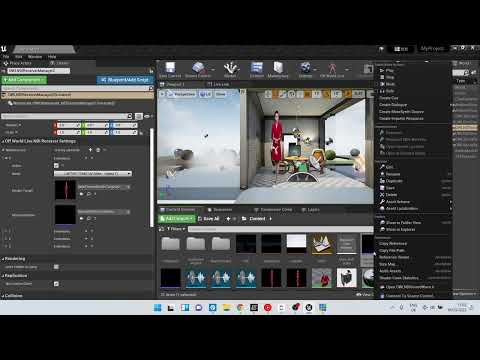Click the Off World Live toolbar icon
Screen dimensions: 480x360
pyautogui.click(x=332, y=68)
